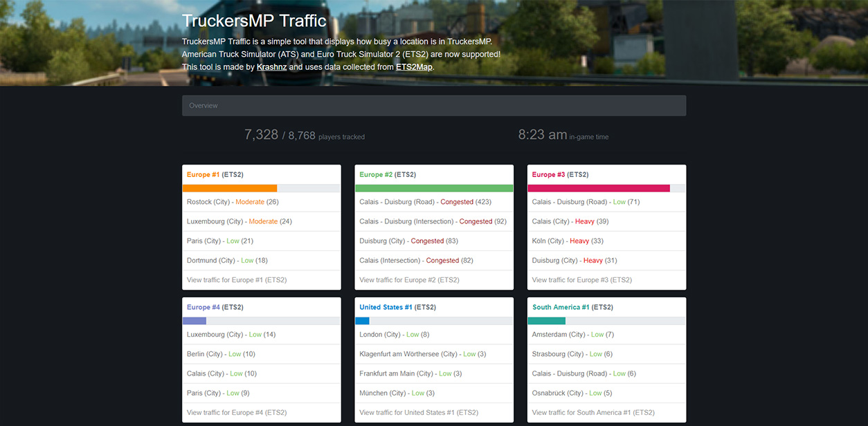Click the green Europe #2 load bar

434,188
